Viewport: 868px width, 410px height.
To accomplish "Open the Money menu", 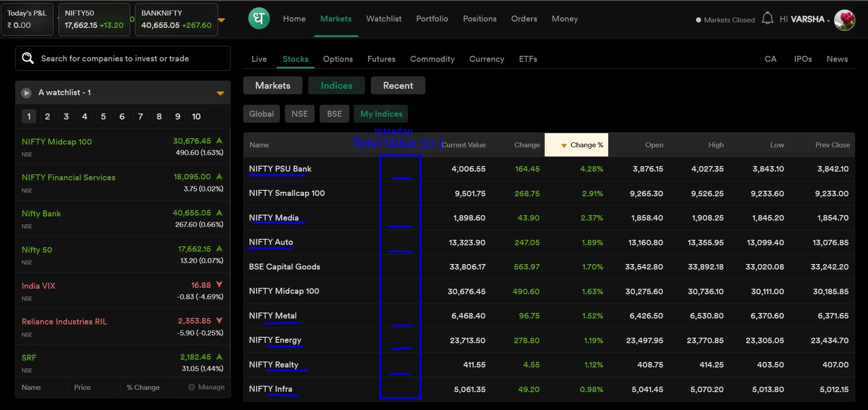I will (x=565, y=19).
